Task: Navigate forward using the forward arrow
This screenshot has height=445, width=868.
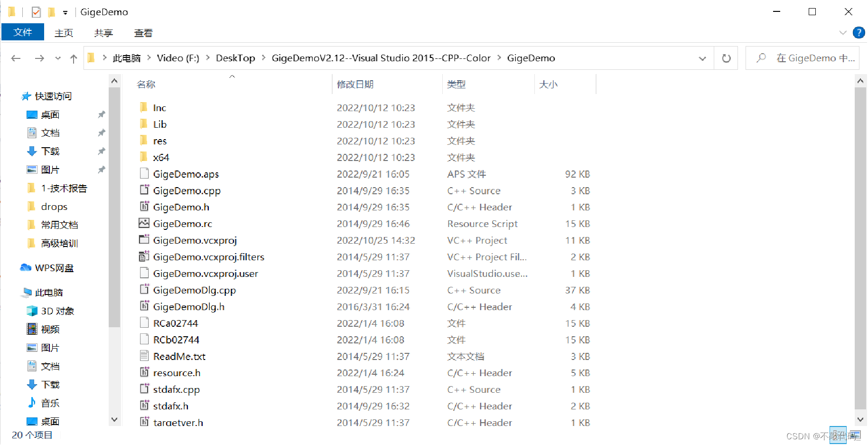Action: coord(39,58)
